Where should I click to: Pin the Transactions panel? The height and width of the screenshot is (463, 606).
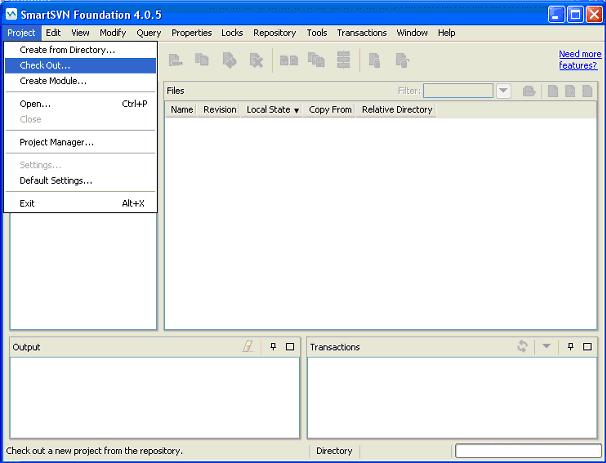[571, 347]
